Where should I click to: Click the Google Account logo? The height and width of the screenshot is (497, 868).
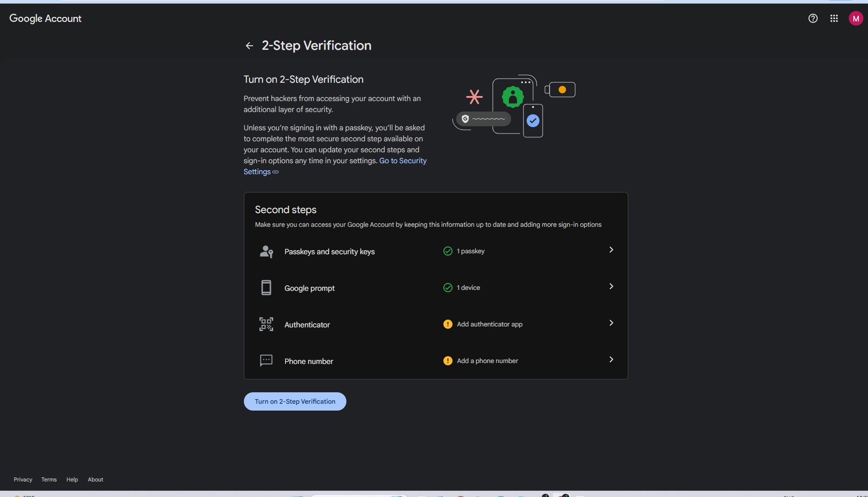coord(45,19)
